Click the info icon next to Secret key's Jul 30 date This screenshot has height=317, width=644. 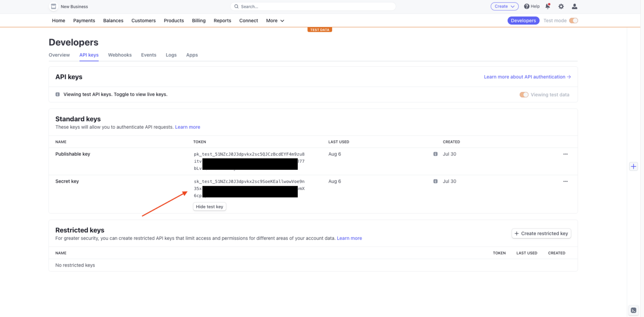click(x=435, y=181)
